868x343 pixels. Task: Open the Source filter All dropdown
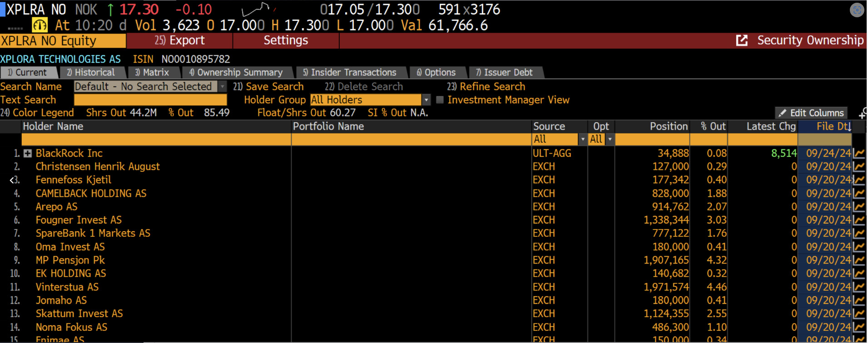(x=583, y=139)
